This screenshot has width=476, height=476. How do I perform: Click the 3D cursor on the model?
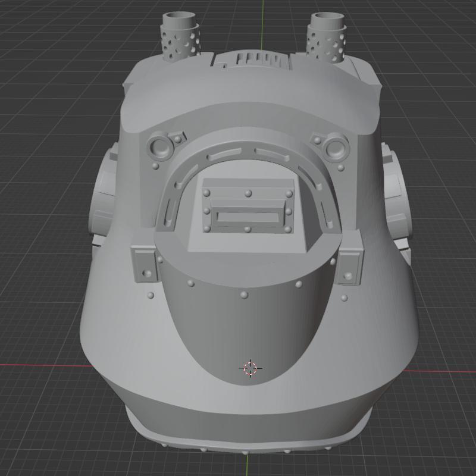tap(250, 368)
